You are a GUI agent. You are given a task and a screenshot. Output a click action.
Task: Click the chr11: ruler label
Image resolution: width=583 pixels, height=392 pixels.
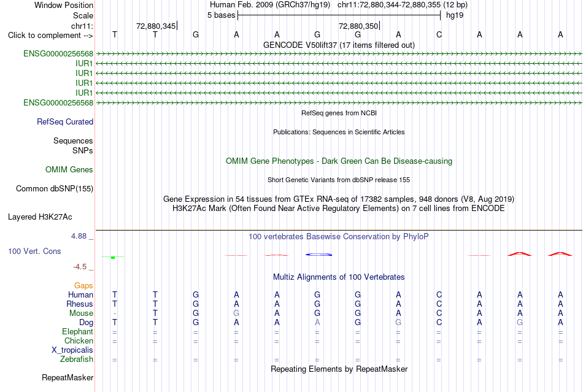[x=82, y=26]
